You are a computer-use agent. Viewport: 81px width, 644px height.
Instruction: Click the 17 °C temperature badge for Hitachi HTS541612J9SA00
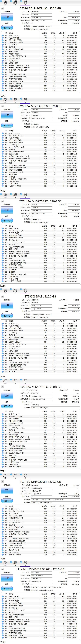7,588
